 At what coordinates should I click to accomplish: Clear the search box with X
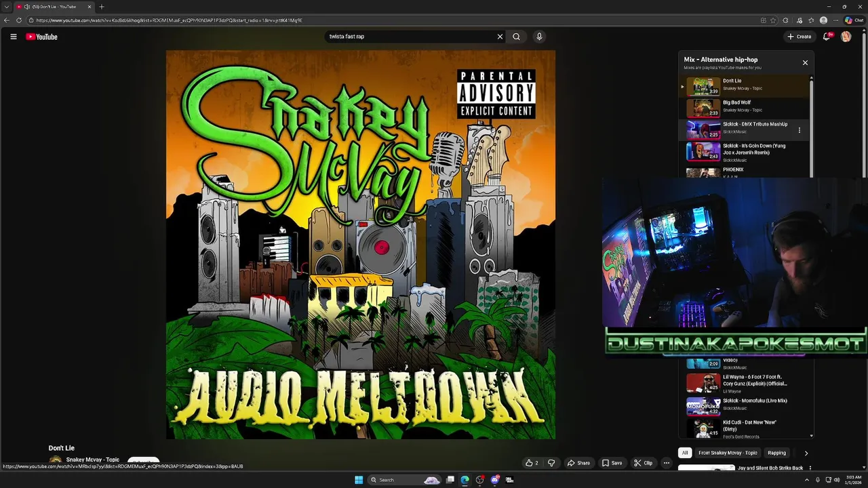500,37
